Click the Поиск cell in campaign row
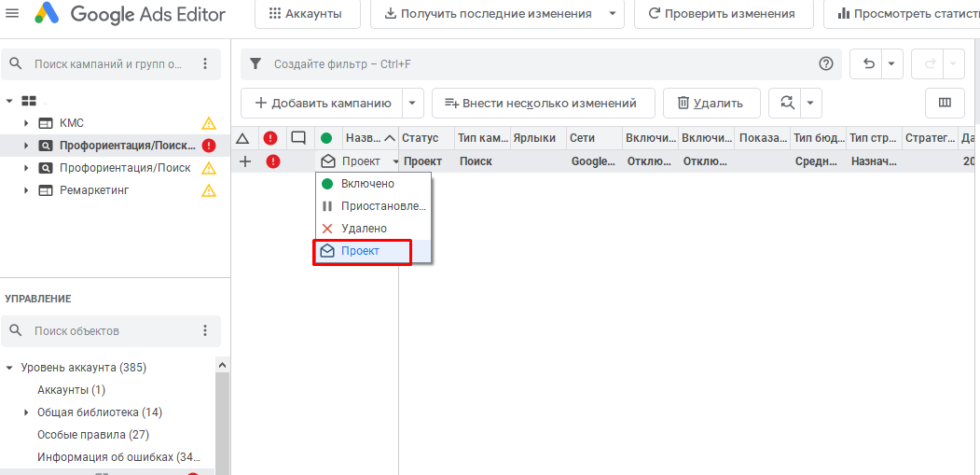980x475 pixels. click(483, 161)
